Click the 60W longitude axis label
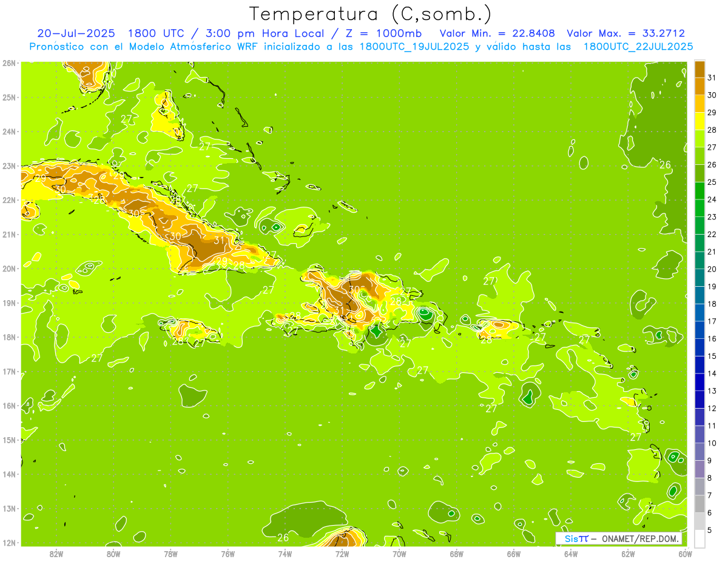The width and height of the screenshot is (728, 562). coord(686,554)
